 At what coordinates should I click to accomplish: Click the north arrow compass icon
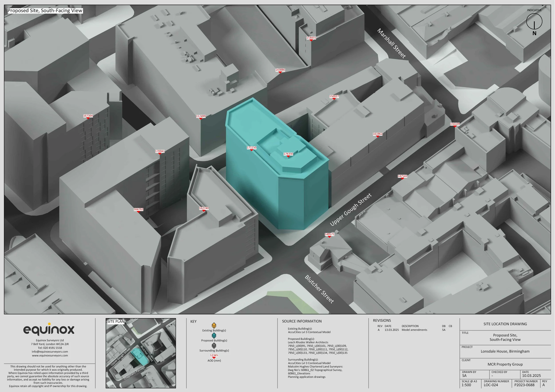tap(534, 22)
